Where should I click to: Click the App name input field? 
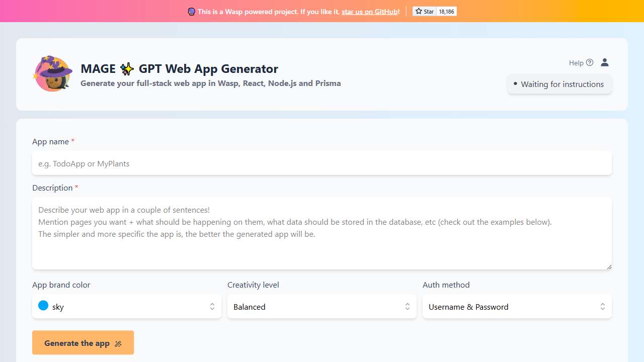pos(321,163)
